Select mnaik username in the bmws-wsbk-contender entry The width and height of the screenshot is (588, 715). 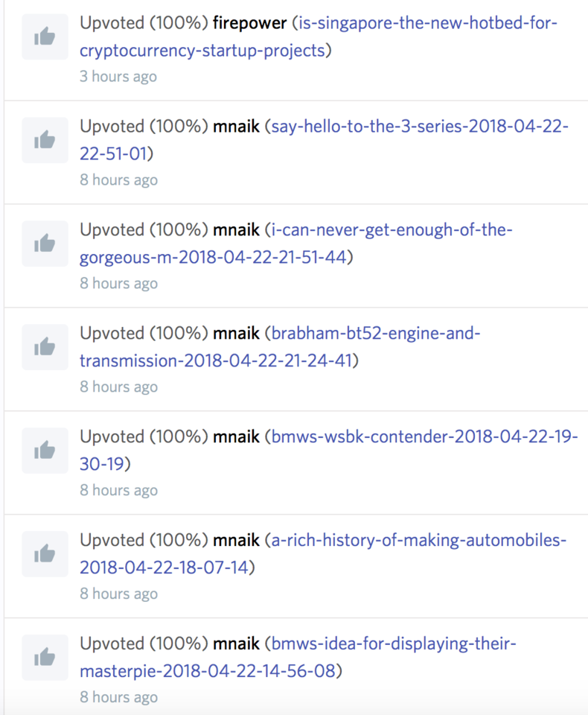236,436
